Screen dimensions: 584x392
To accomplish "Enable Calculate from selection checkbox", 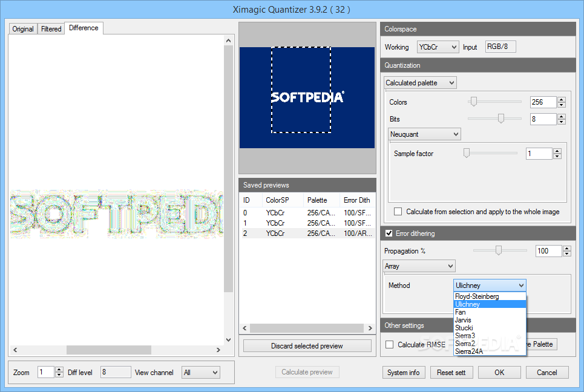I will click(398, 212).
